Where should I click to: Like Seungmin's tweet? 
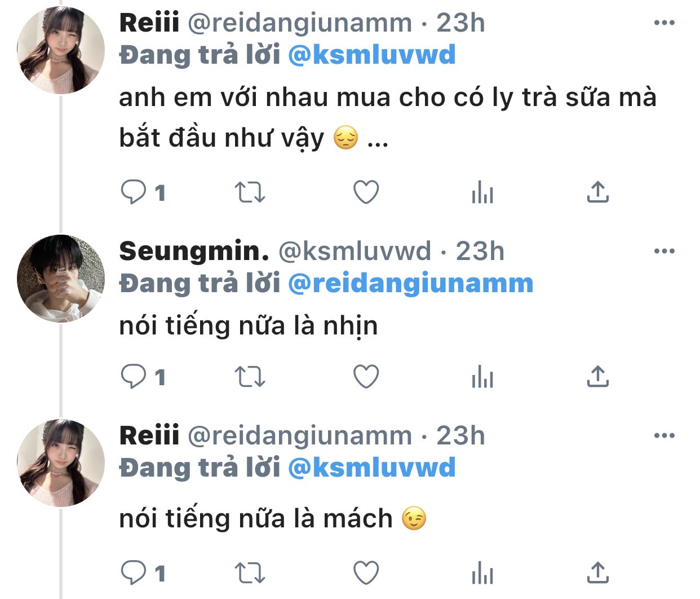(366, 377)
